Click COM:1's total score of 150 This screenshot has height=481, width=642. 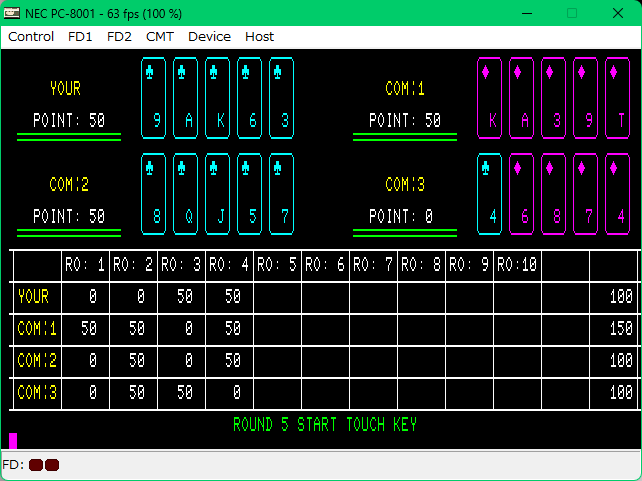(621, 328)
